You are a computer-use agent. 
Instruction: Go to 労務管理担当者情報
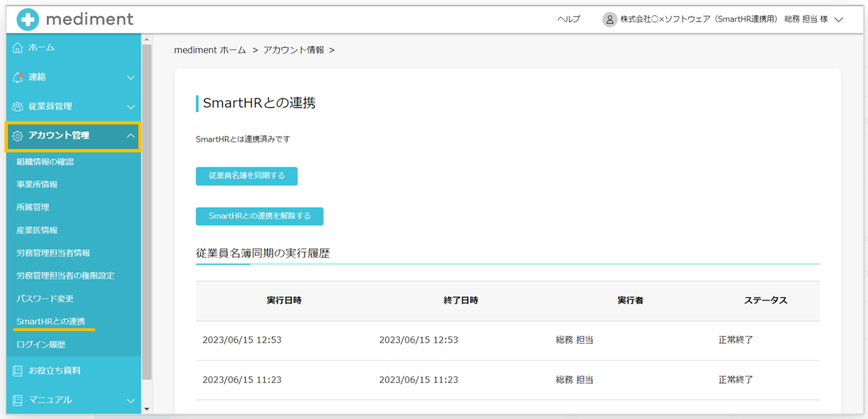point(53,253)
